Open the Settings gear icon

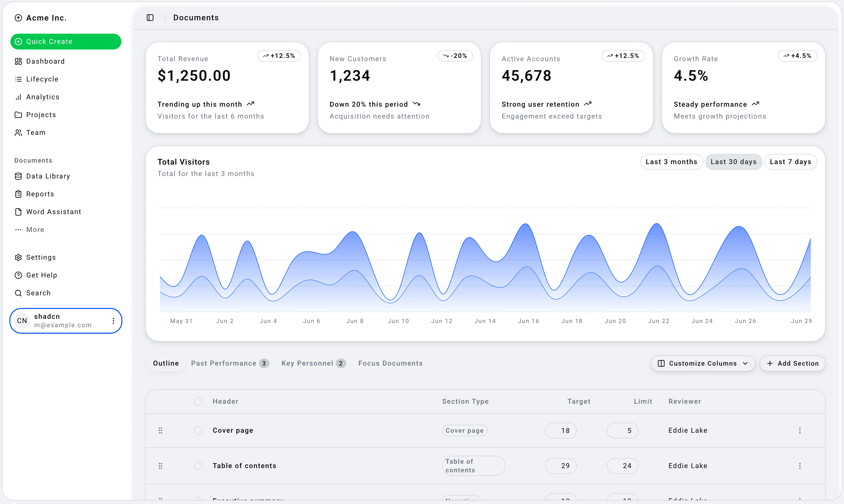click(x=18, y=257)
